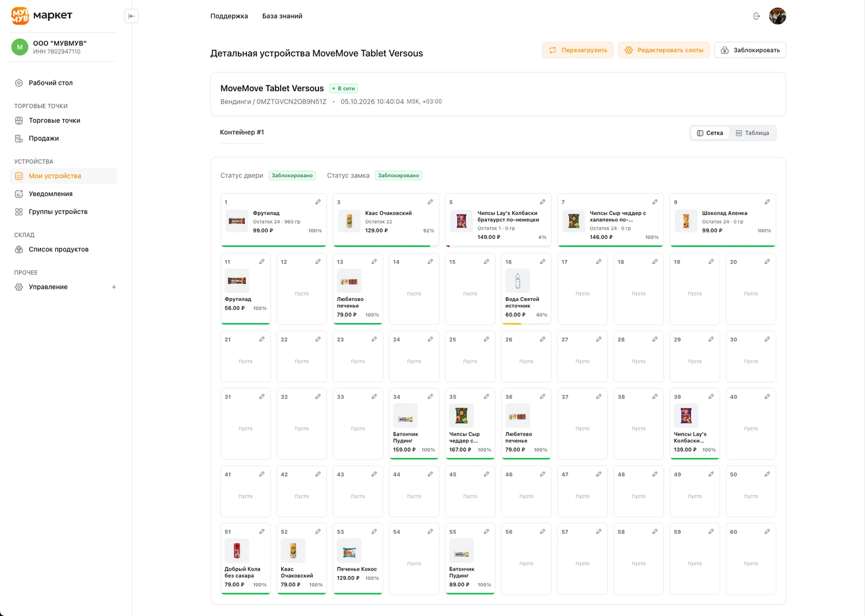
Task: Click the Перезагрузить button
Action: pos(578,50)
